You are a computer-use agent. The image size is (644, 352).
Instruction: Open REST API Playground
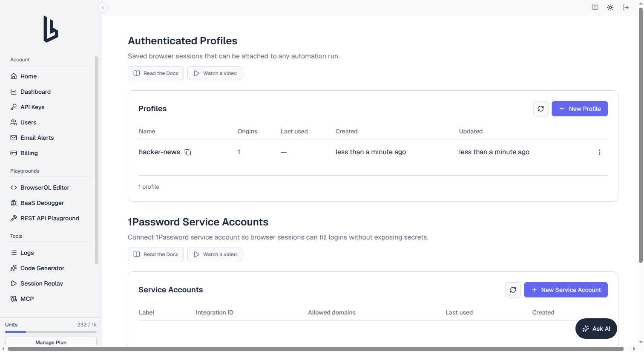(x=49, y=218)
